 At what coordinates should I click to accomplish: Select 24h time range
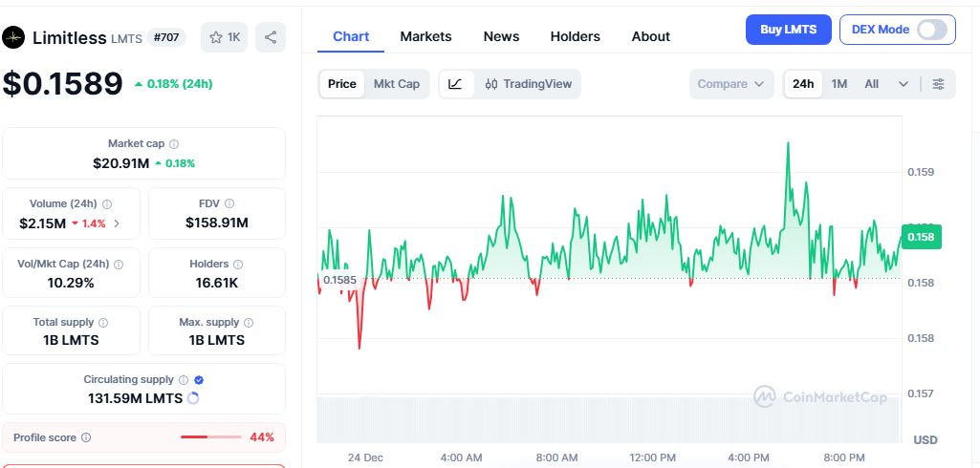pos(803,84)
